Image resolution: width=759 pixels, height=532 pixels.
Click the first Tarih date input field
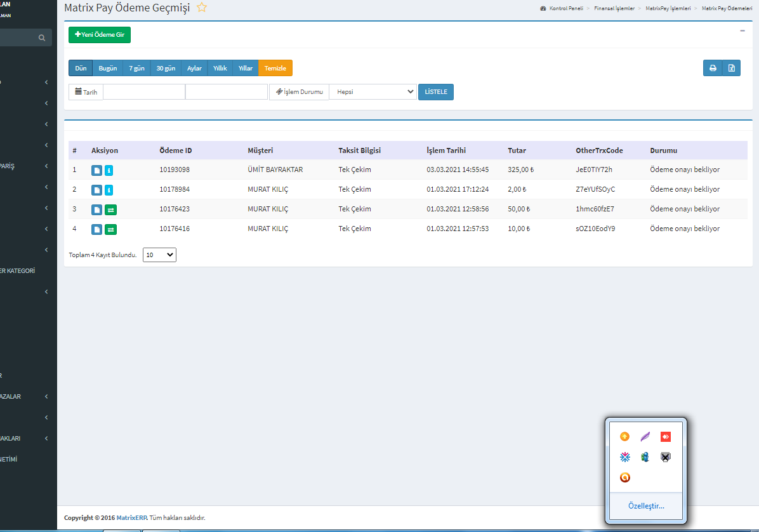click(x=144, y=92)
